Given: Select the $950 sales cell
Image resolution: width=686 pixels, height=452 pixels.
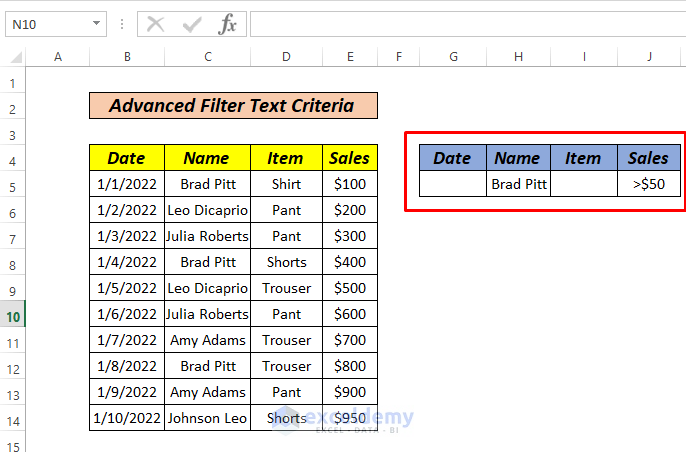Looking at the screenshot, I should 350,418.
